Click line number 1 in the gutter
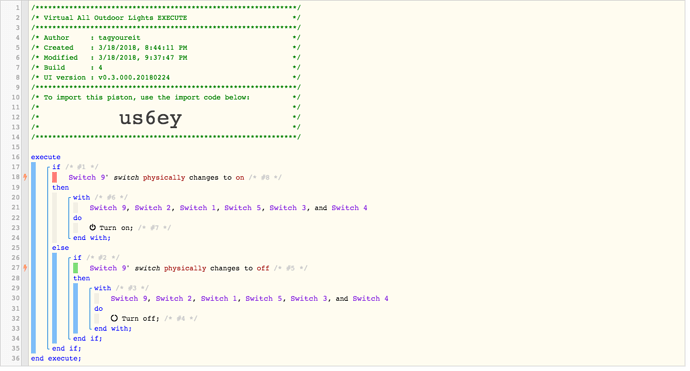Screen dimensions: 690x371 tap(18, 8)
